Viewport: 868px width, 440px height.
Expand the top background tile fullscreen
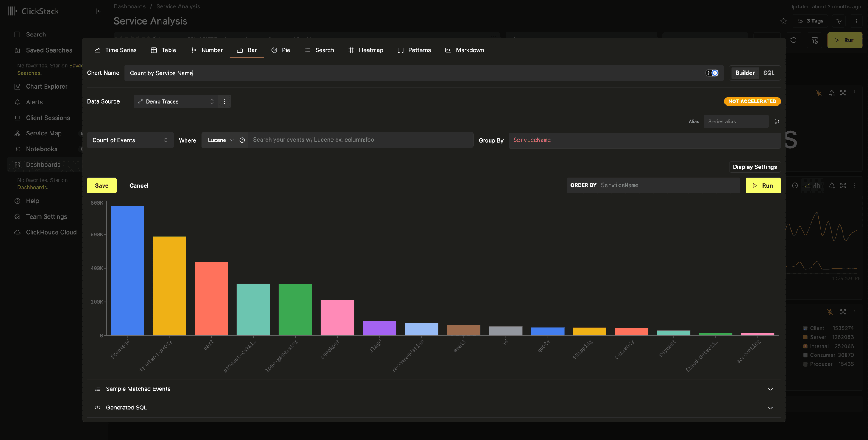(843, 93)
